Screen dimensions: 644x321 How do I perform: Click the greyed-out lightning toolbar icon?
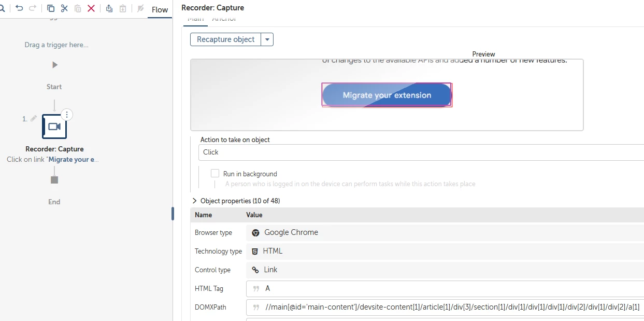pyautogui.click(x=140, y=8)
